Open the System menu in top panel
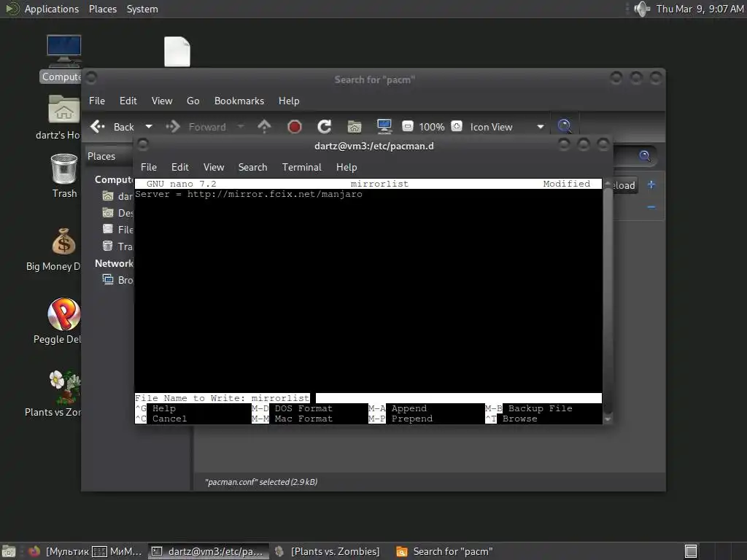 point(142,9)
